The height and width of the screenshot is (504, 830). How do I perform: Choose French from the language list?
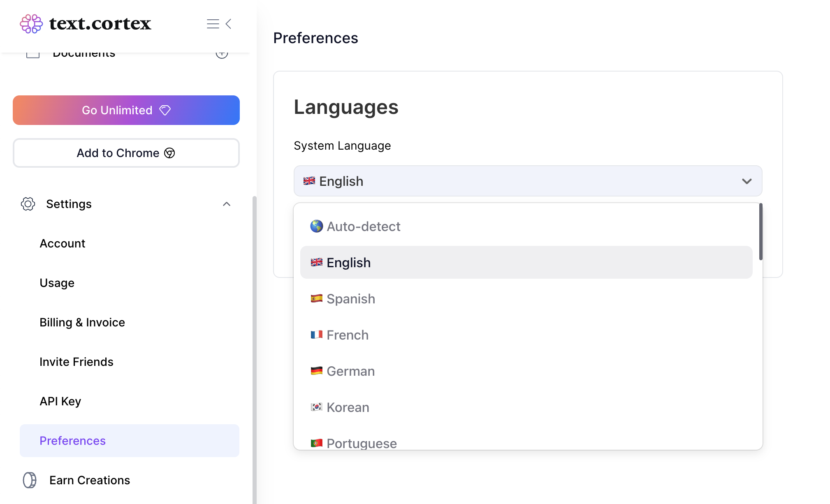[x=526, y=335]
